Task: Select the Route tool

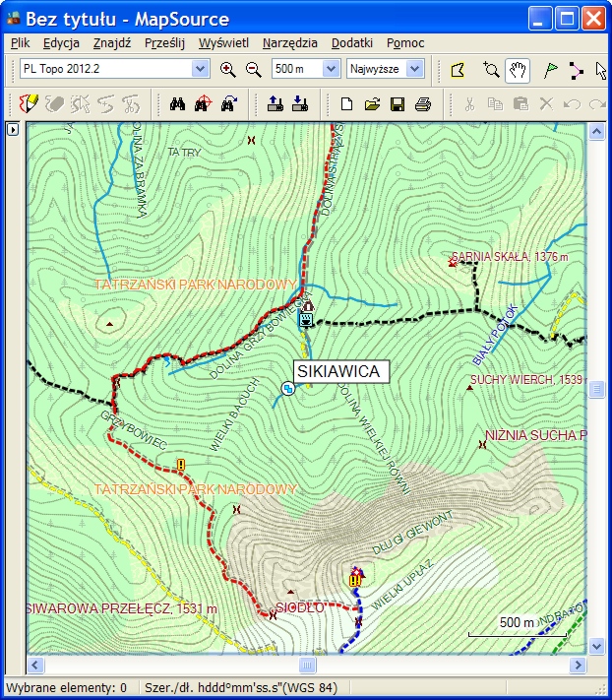Action: (x=576, y=70)
